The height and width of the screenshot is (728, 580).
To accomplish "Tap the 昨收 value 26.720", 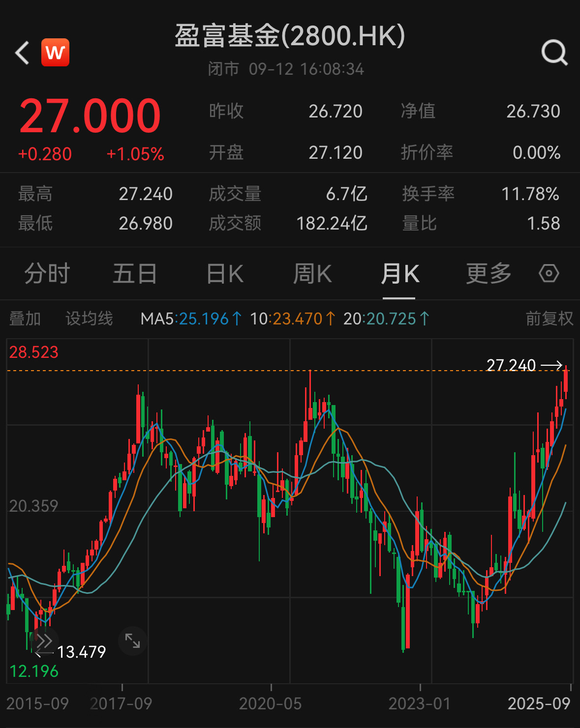I will click(x=336, y=112).
